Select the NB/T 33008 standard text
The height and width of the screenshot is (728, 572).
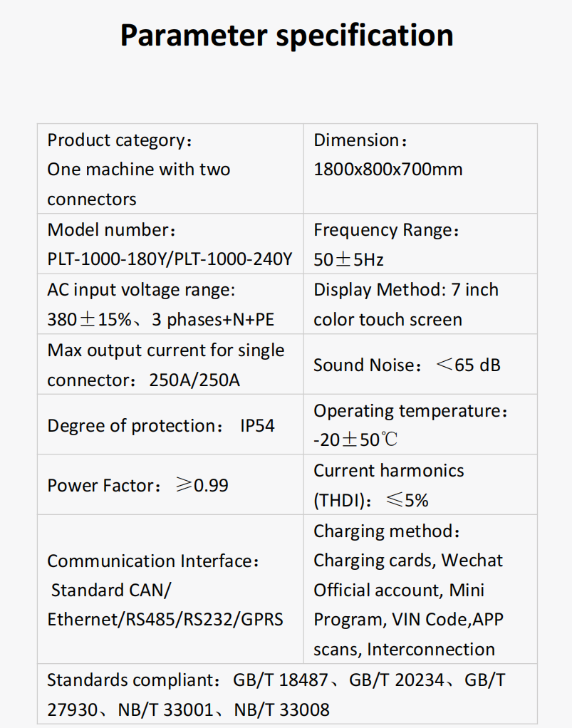tap(282, 710)
